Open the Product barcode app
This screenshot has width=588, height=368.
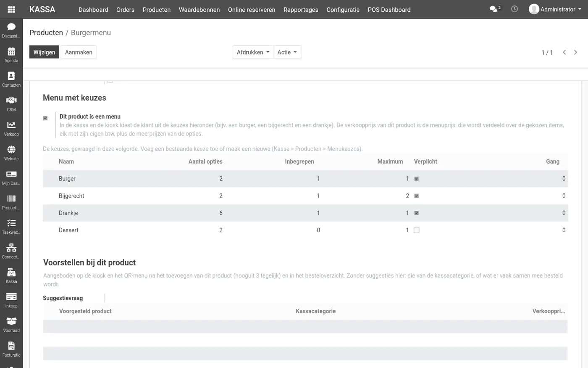11,202
